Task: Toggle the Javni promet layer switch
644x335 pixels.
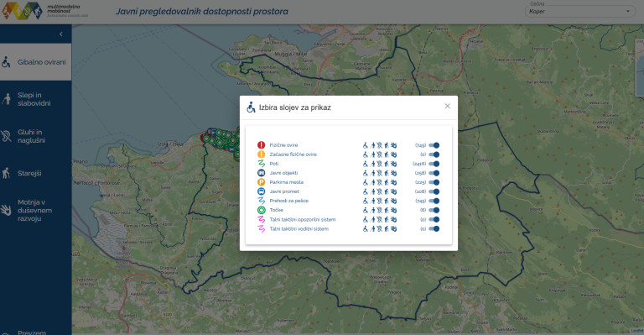Action: 434,191
